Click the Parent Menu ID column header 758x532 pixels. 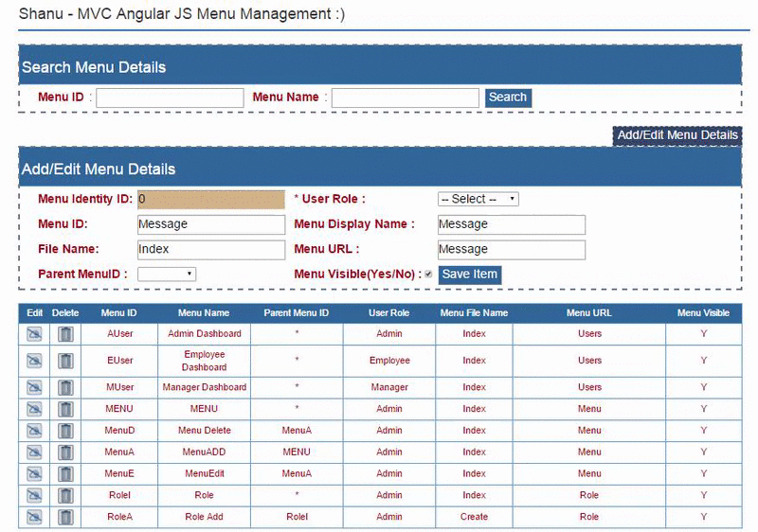click(x=297, y=312)
